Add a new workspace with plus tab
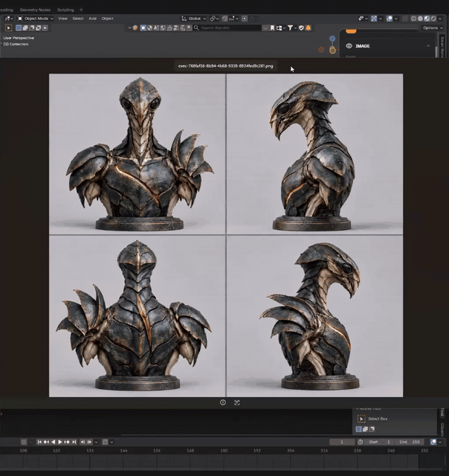Image resolution: width=449 pixels, height=476 pixels. click(x=81, y=10)
